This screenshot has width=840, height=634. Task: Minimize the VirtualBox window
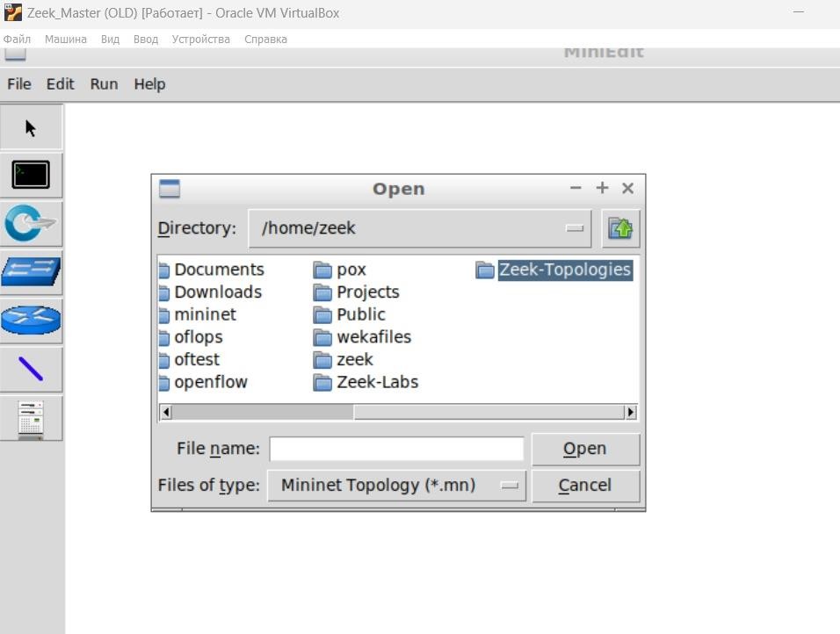click(x=799, y=11)
